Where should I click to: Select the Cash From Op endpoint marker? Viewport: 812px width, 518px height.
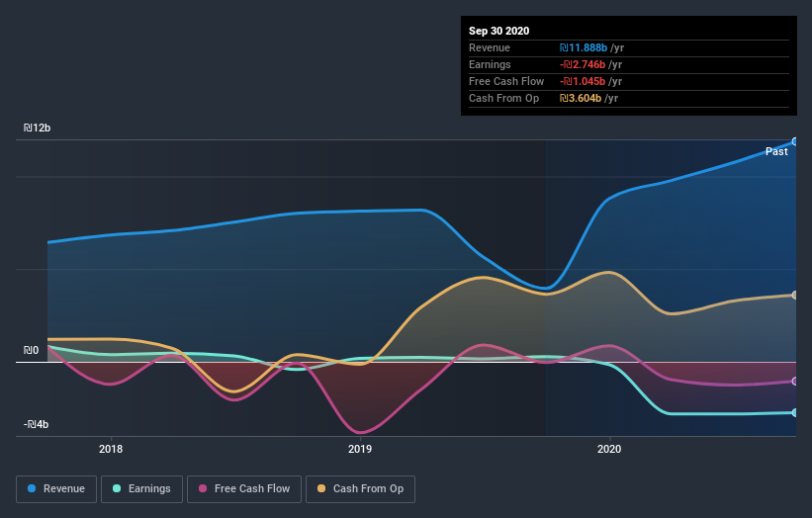(x=795, y=295)
